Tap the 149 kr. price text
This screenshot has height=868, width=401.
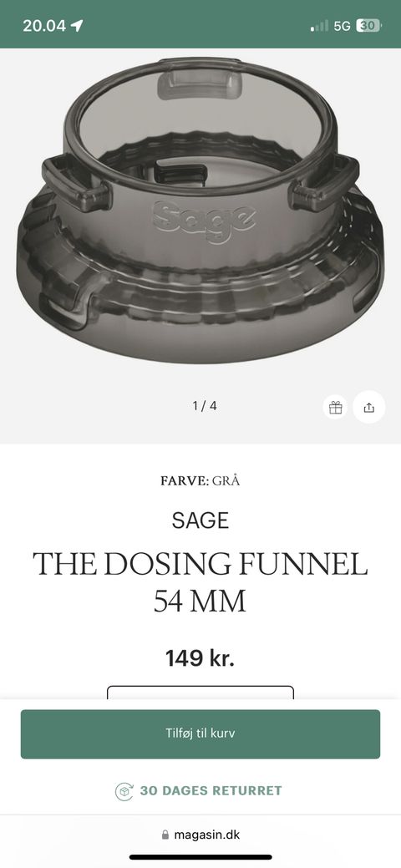[x=200, y=658]
